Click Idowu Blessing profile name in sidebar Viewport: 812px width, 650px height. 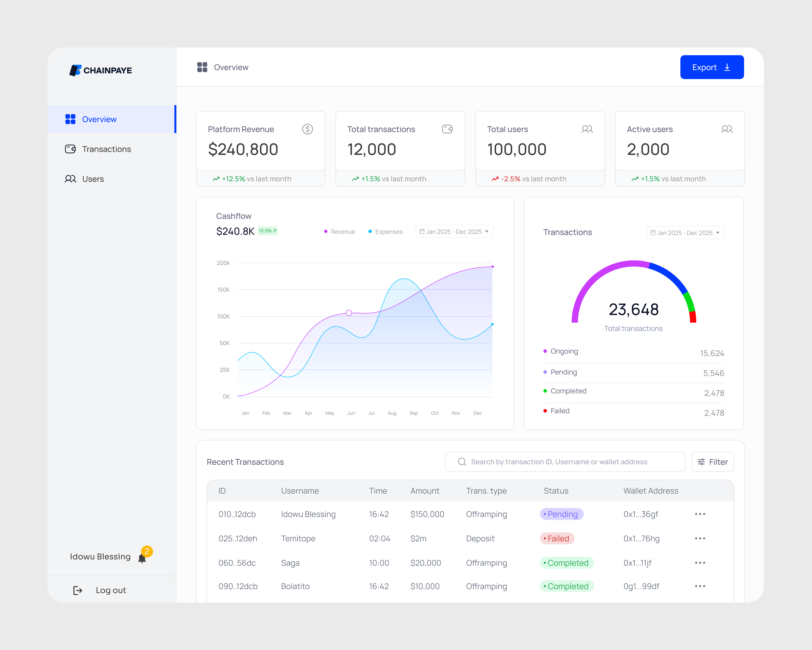(x=100, y=557)
